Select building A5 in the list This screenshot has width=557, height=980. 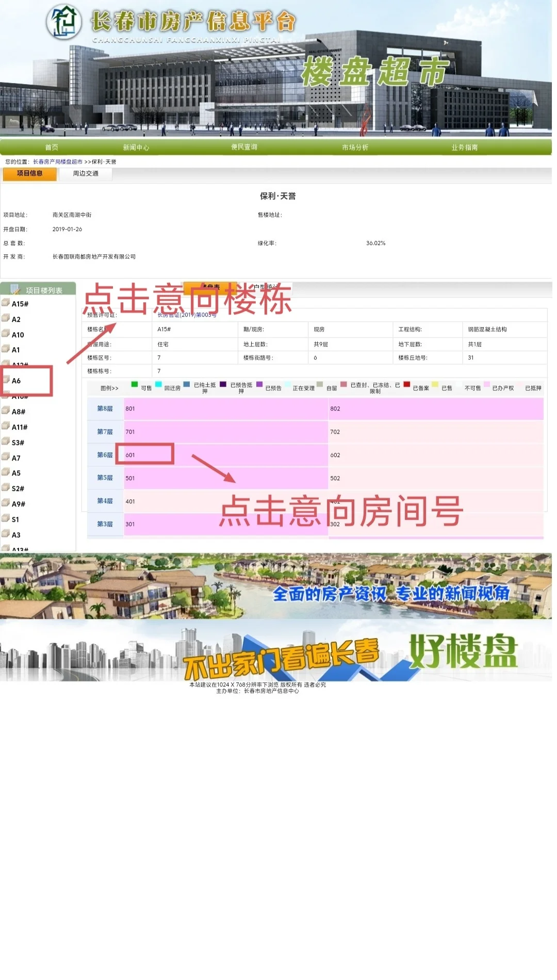[16, 473]
